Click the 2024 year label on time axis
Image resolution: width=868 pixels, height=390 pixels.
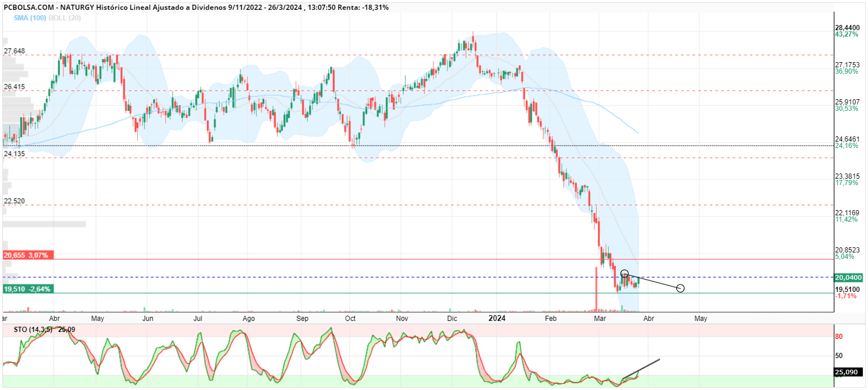pos(496,319)
